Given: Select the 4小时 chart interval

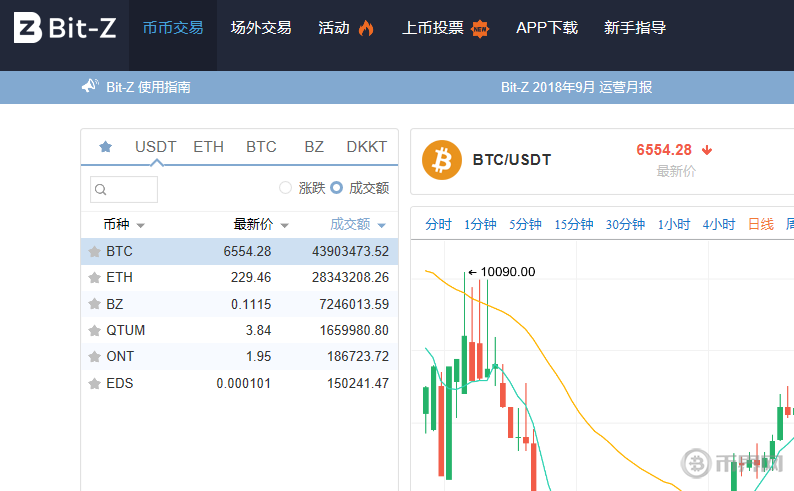Looking at the screenshot, I should point(719,224).
